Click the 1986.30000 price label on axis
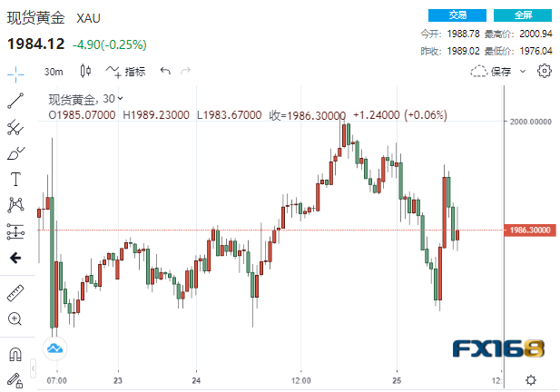 tap(530, 231)
